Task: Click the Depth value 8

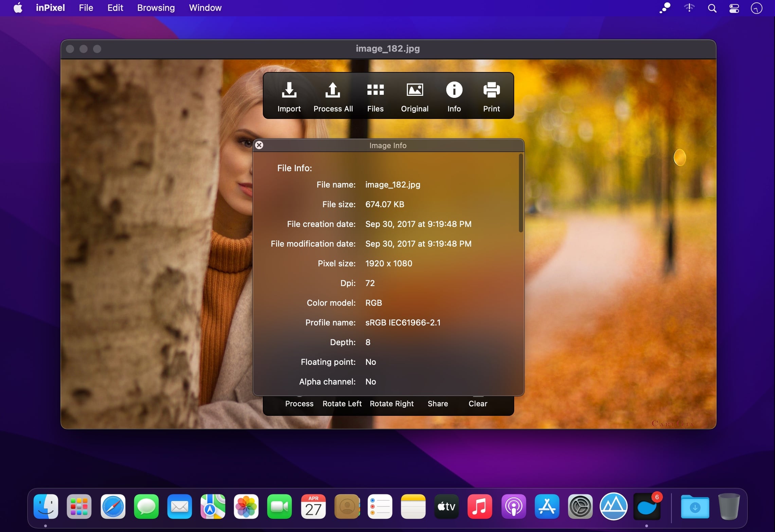Action: point(368,342)
